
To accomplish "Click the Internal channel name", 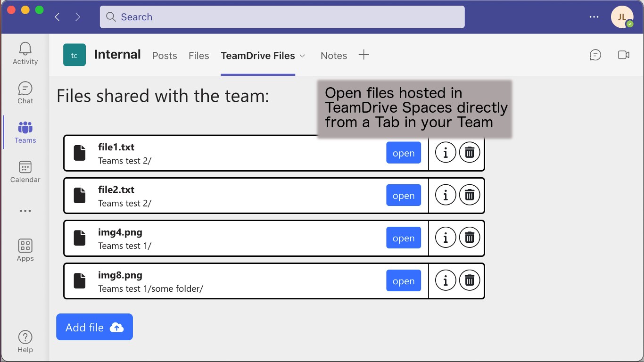I will [x=117, y=55].
